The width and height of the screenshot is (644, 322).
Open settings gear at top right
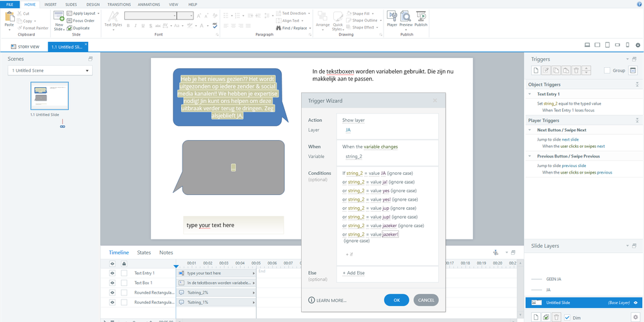point(638,45)
